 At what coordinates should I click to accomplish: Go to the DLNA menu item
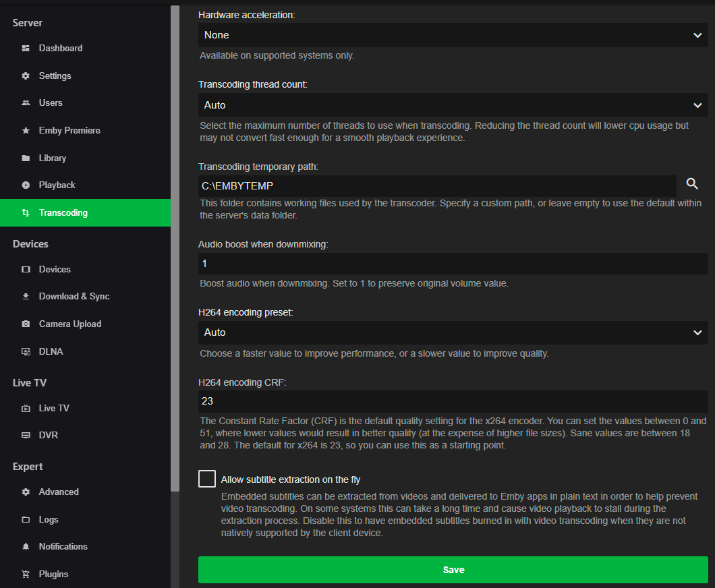tap(51, 352)
